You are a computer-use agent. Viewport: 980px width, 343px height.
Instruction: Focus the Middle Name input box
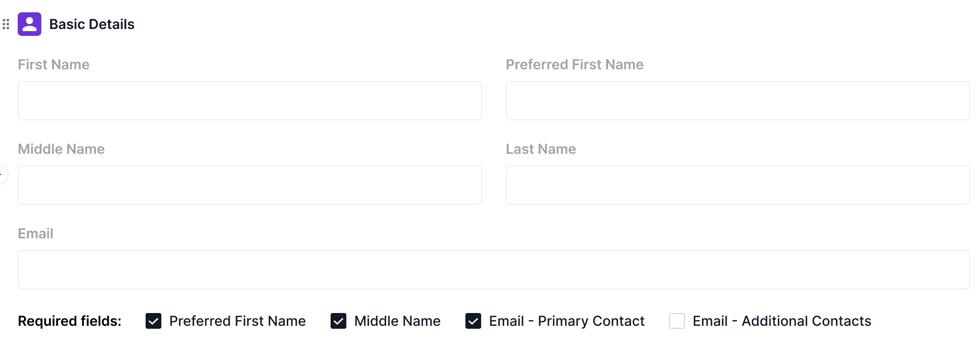[x=250, y=185]
